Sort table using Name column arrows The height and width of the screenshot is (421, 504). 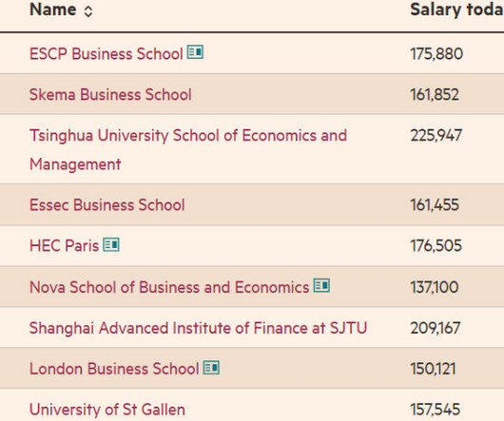(x=88, y=11)
